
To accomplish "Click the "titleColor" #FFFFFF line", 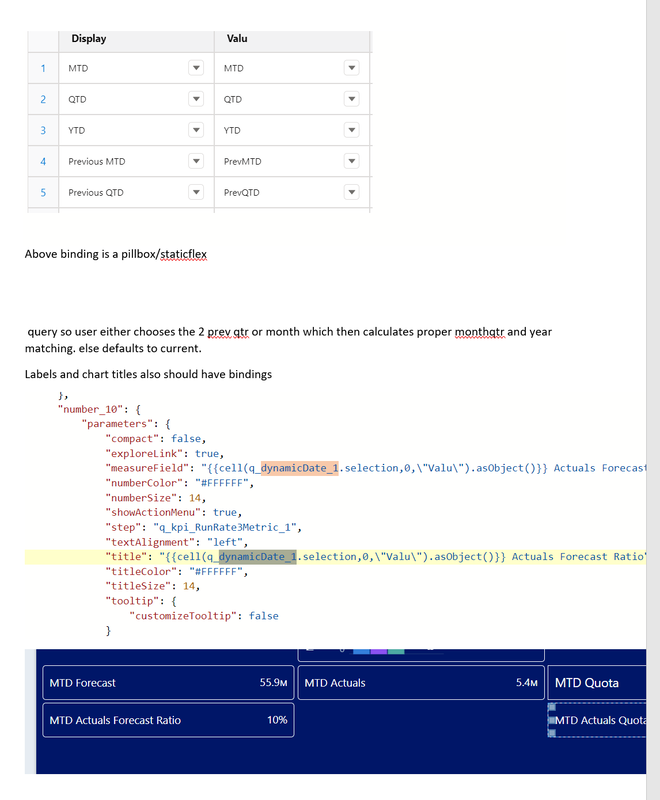I will click(176, 571).
